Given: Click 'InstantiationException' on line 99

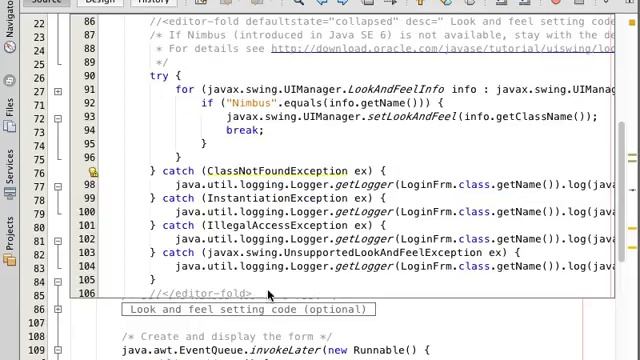Looking at the screenshot, I should tap(278, 198).
